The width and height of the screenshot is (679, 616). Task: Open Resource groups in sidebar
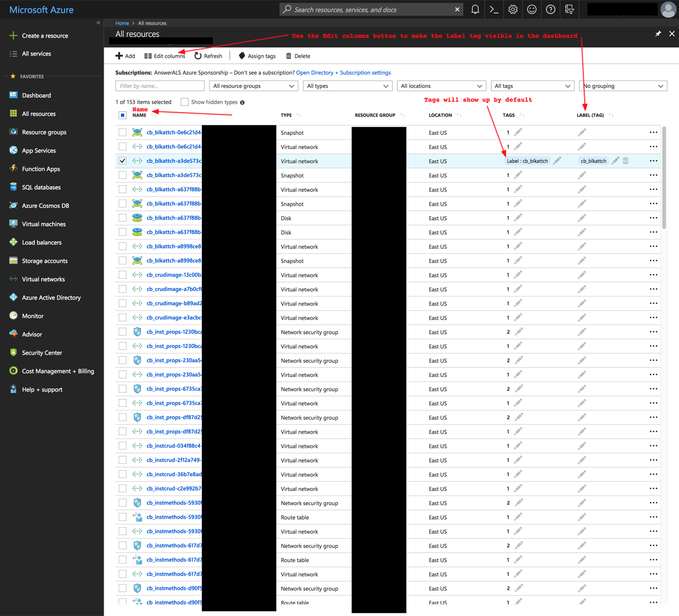(x=44, y=132)
